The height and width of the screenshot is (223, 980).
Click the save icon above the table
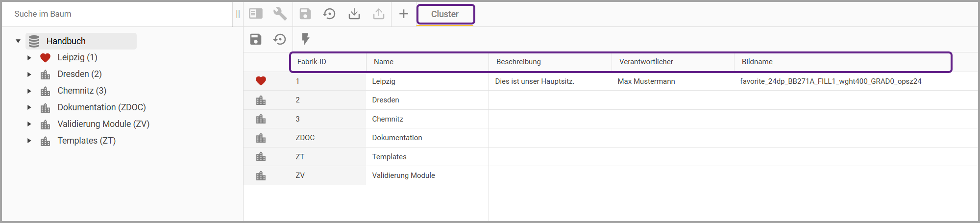[x=256, y=39]
